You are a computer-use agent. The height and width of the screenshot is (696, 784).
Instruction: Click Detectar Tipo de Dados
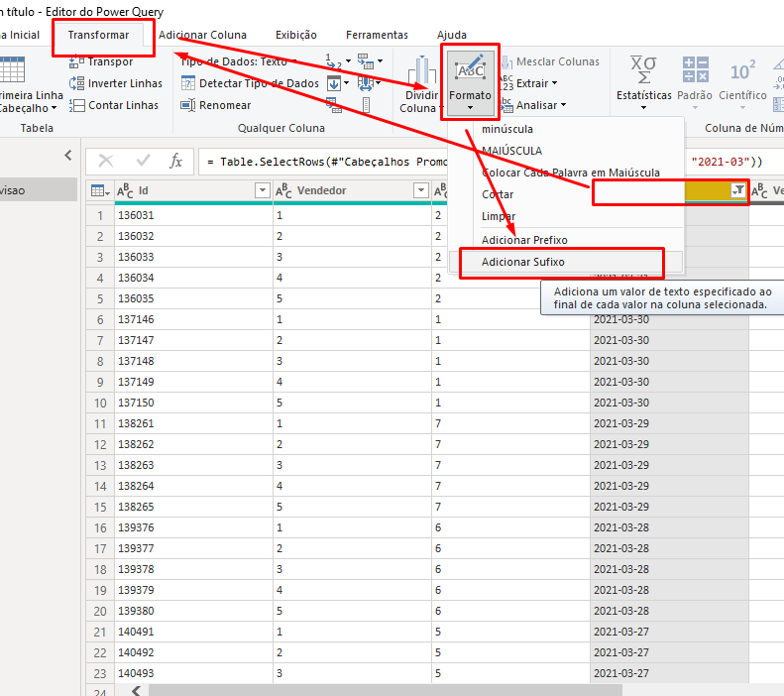pyautogui.click(x=250, y=83)
